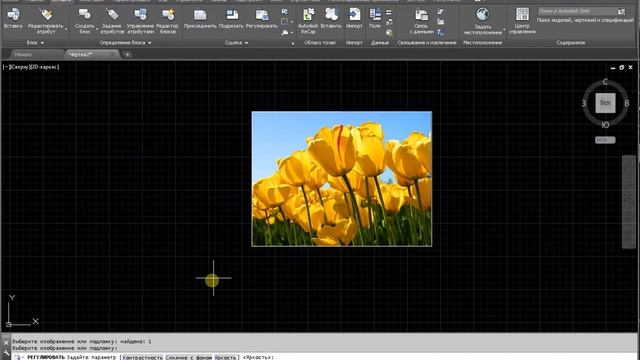Focus the Autodesk Seek search field
Viewport: 640px width, 360px height.
click(x=578, y=11)
